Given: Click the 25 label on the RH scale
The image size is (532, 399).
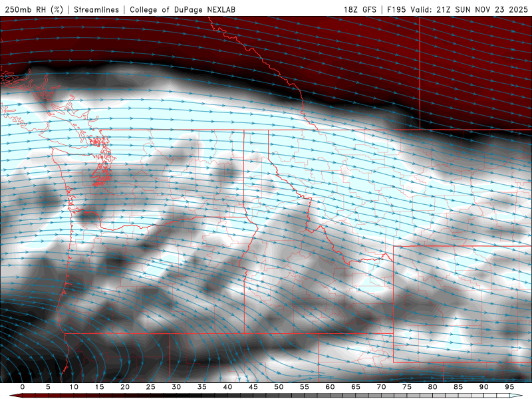Looking at the screenshot, I should [151, 387].
